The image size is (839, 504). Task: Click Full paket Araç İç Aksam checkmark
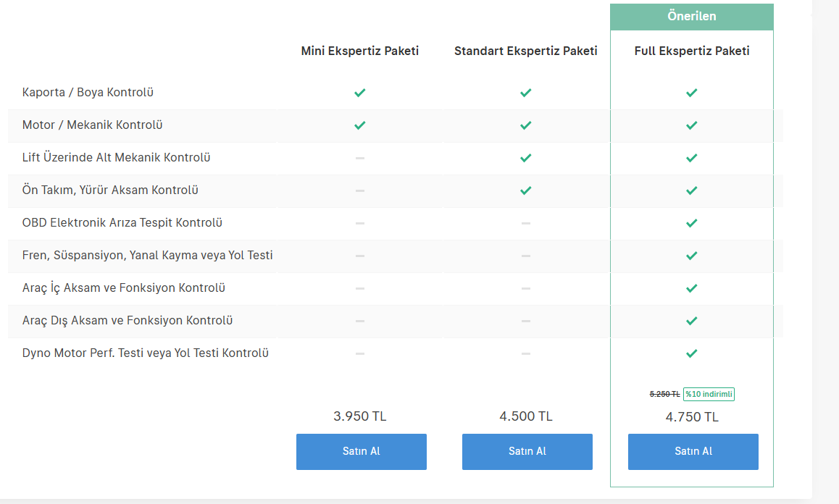692,288
